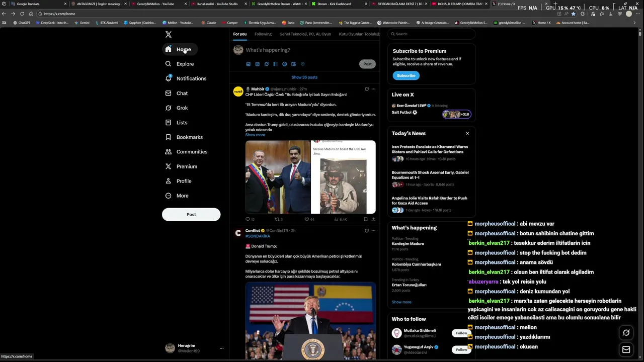Expand the More menu in sidebar
Screen dimensions: 644x362
177,196
